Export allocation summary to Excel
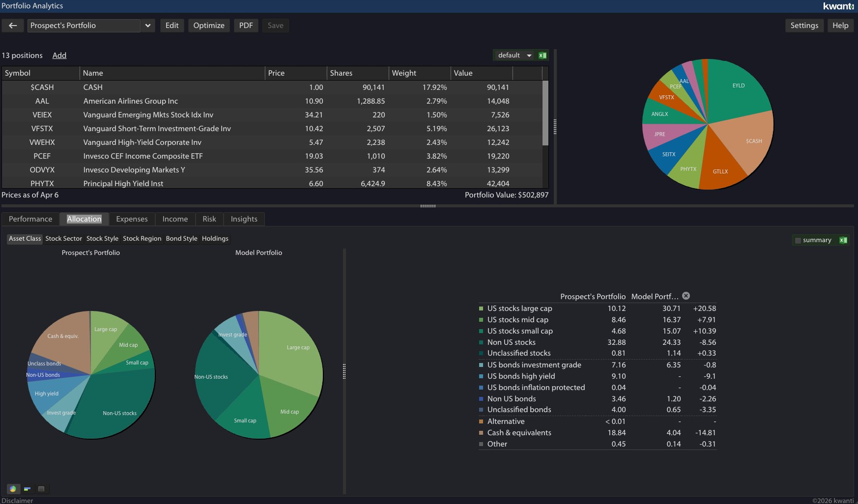This screenshot has width=858, height=504. coord(843,240)
